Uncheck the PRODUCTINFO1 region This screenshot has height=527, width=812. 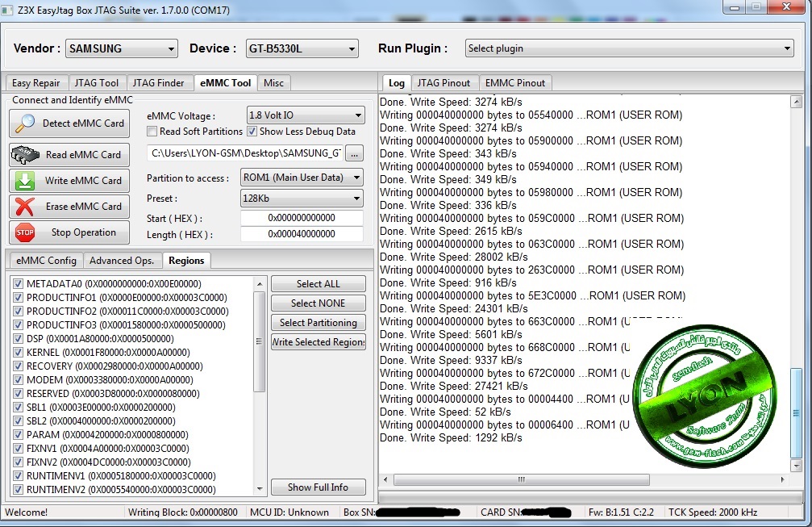coord(18,298)
